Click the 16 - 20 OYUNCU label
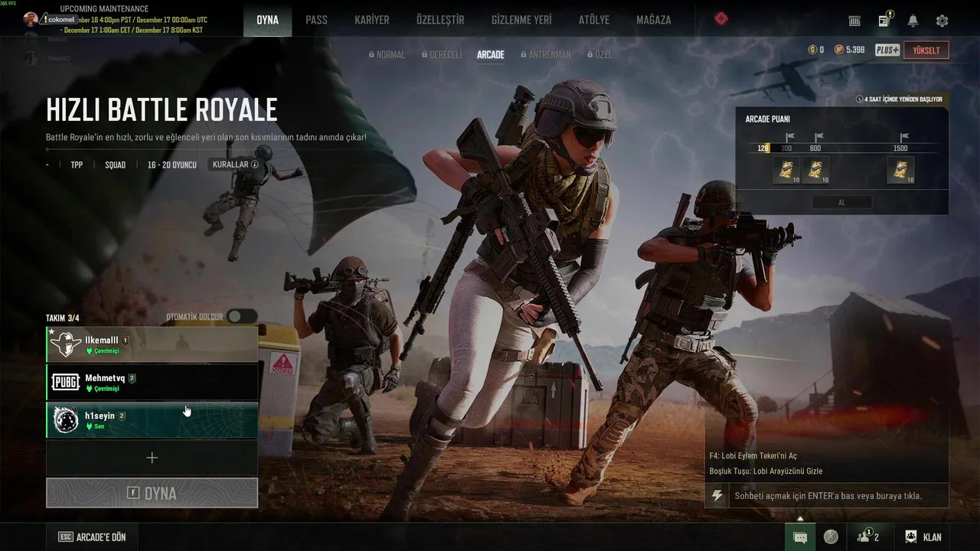The width and height of the screenshot is (980, 551). (172, 165)
